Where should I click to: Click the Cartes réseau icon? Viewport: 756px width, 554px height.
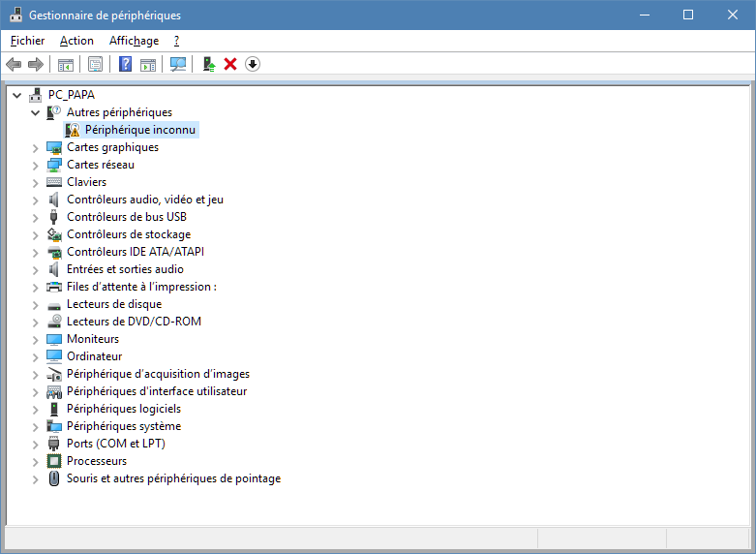pyautogui.click(x=54, y=165)
